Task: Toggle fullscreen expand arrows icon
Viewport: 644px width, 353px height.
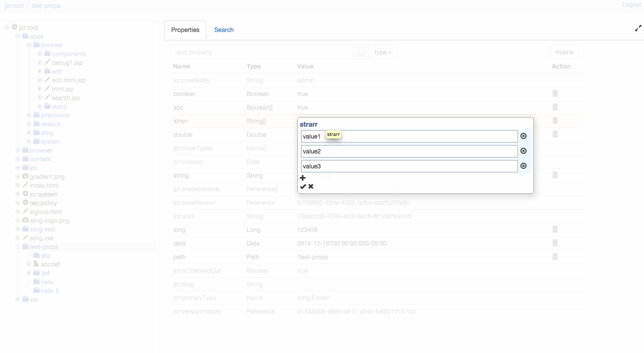Action: 638,29
